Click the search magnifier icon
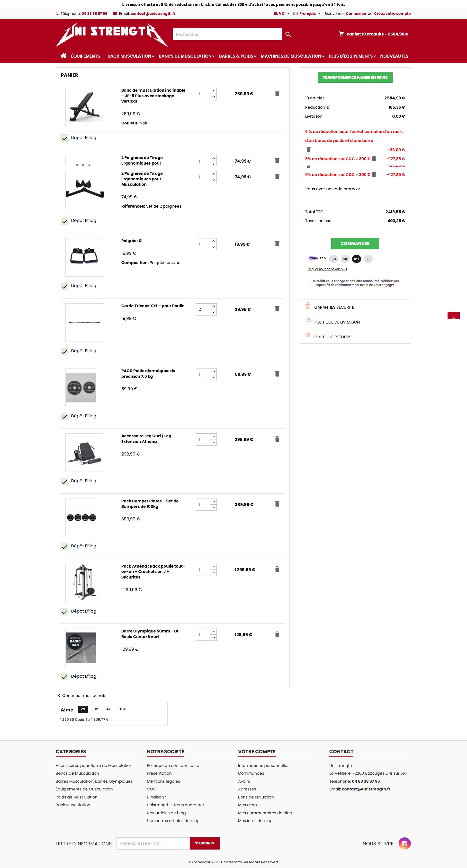The image size is (467, 868). tap(288, 34)
